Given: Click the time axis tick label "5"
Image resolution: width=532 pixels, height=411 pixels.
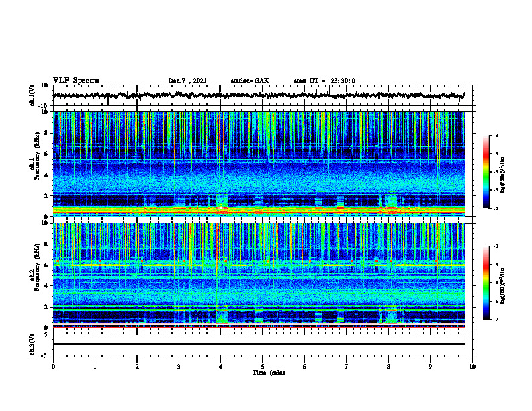Looking at the screenshot, I should click(x=263, y=367).
